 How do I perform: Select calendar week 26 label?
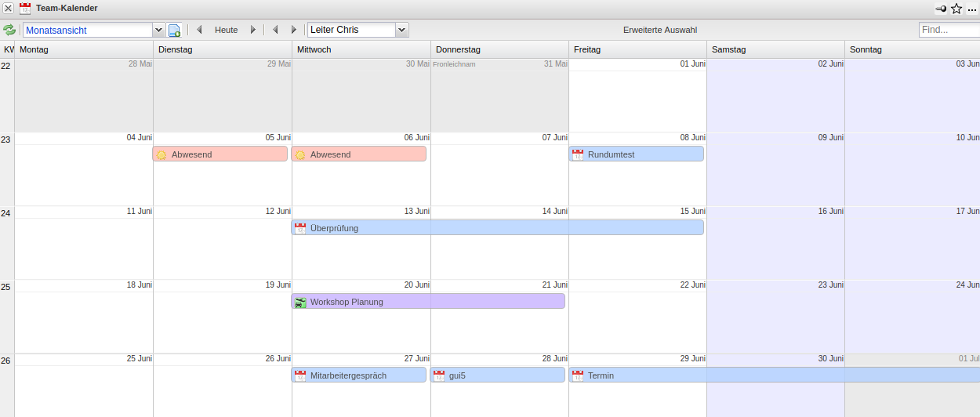coord(6,361)
